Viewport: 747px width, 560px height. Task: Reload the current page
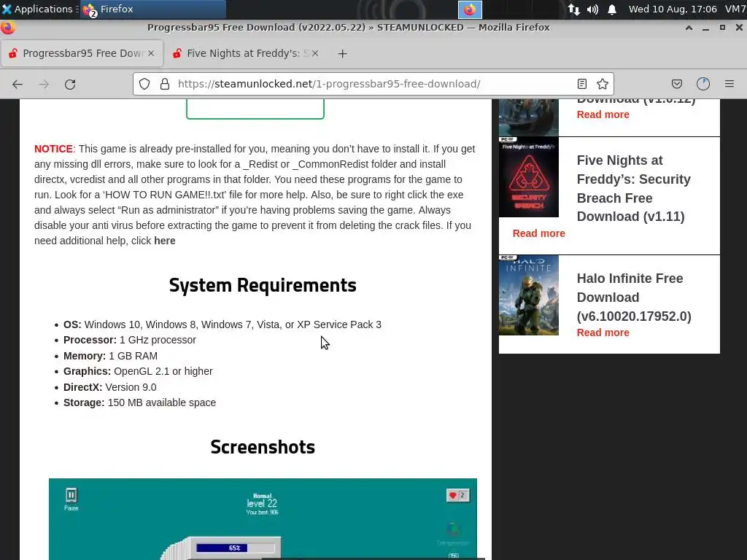tap(70, 85)
